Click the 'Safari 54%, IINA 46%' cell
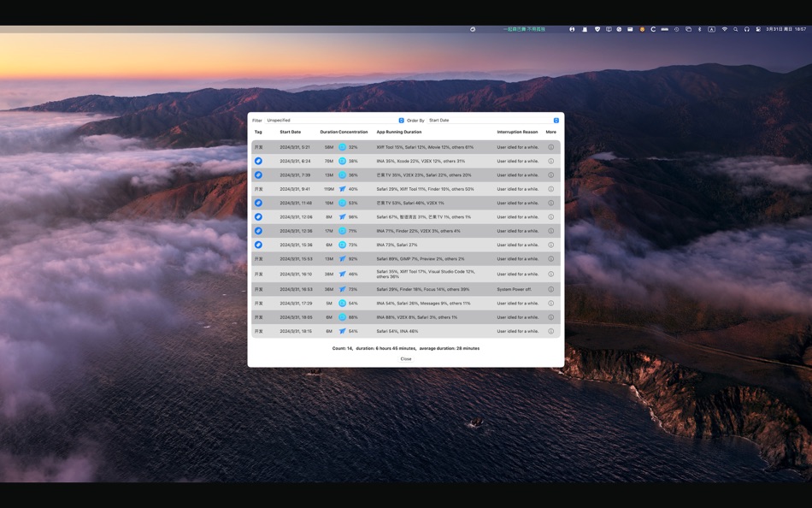This screenshot has height=508, width=812. point(397,331)
